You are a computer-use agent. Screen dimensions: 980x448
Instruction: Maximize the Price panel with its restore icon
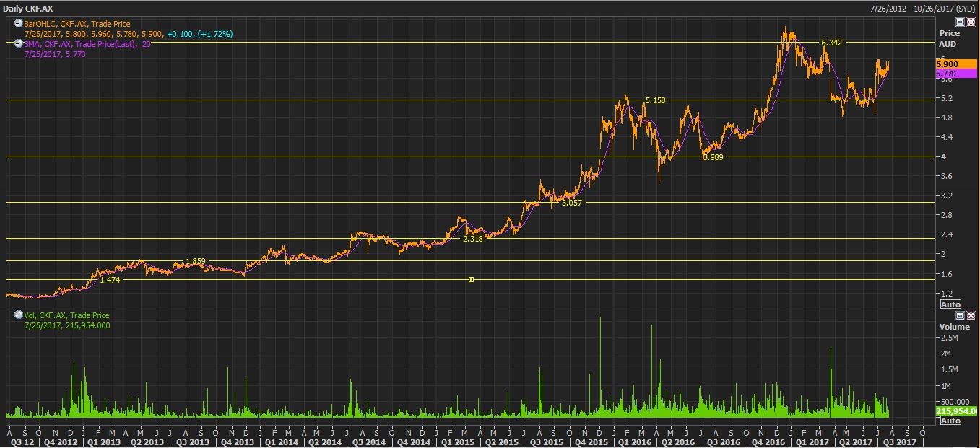960,22
